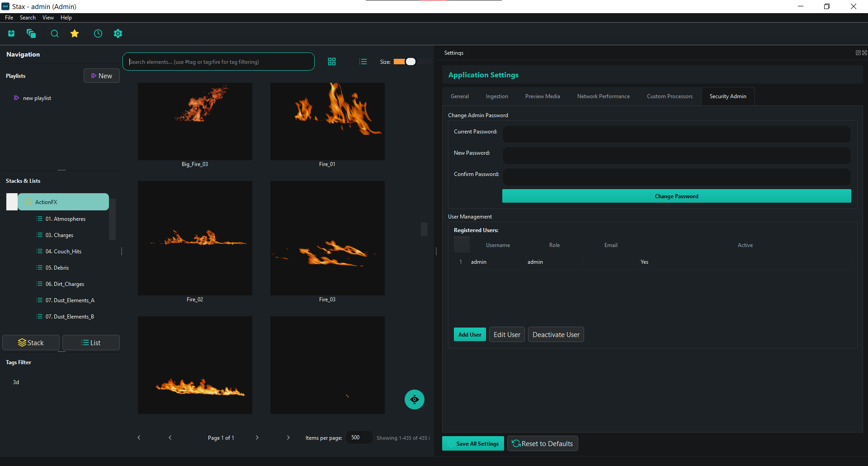Viewport: 868px width, 466px height.
Task: Click the Add User button
Action: coord(470,335)
